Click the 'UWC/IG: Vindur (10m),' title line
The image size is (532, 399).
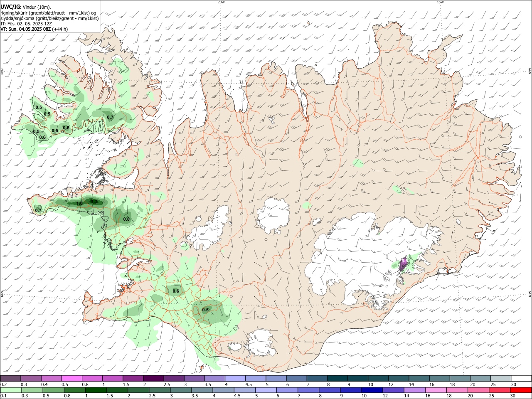pyautogui.click(x=26, y=6)
